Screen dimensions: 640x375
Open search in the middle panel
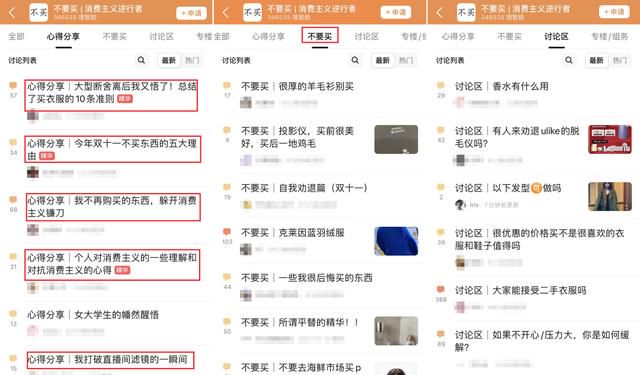(x=355, y=60)
